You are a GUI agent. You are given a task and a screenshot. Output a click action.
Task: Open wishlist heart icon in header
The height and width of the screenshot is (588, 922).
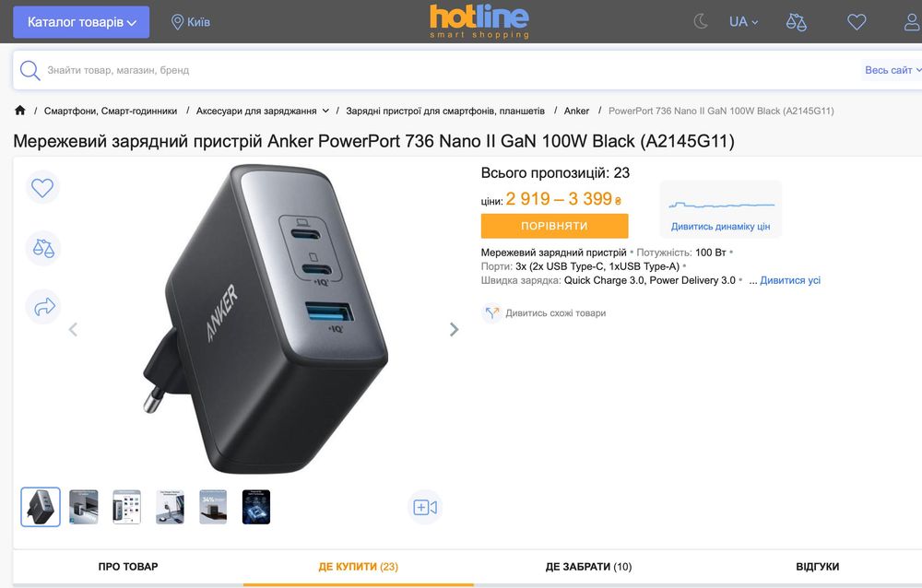click(857, 22)
